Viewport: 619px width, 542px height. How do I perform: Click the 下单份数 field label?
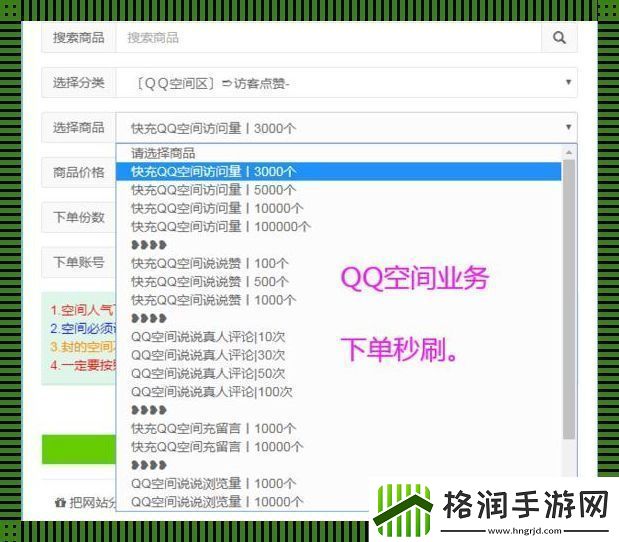coord(79,217)
